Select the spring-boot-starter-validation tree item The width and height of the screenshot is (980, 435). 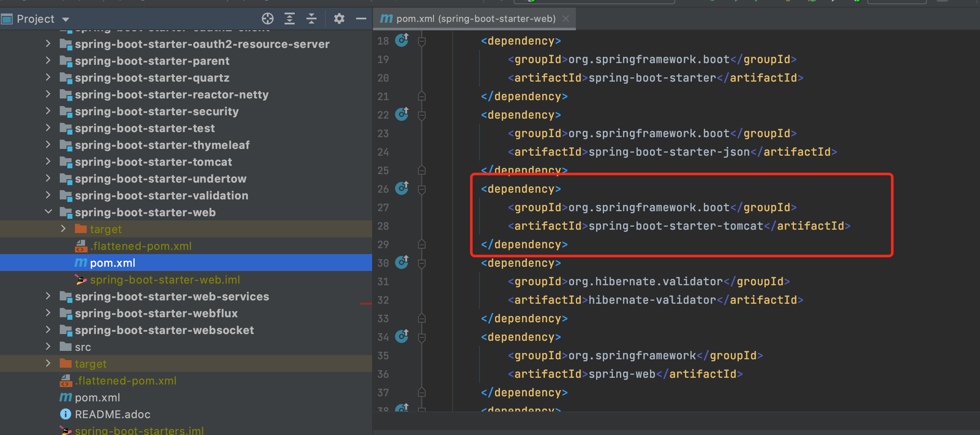pyautogui.click(x=186, y=196)
